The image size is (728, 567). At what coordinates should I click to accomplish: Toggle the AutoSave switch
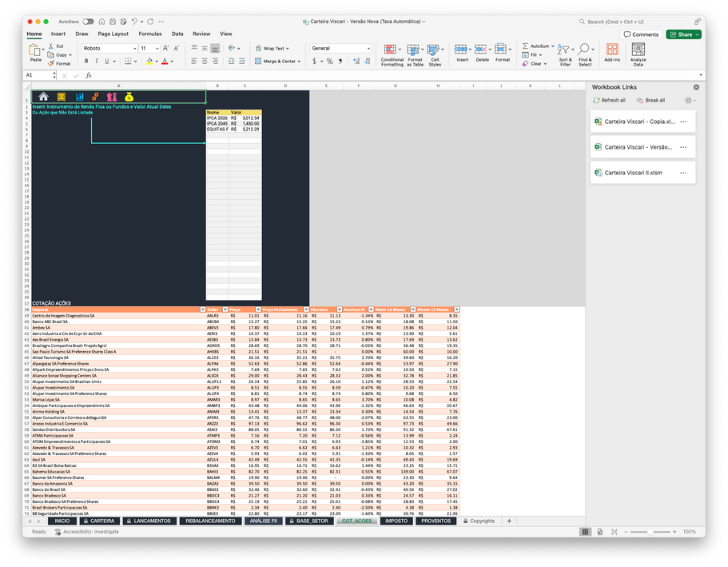pyautogui.click(x=87, y=22)
